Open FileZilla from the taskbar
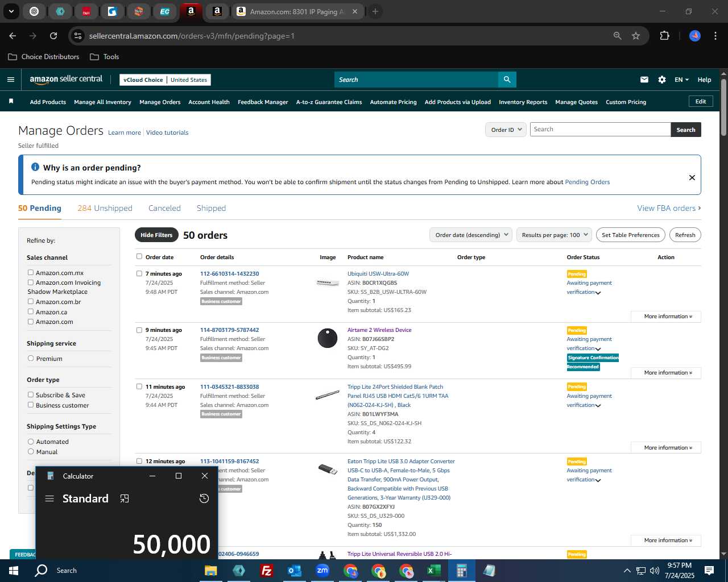 pos(266,571)
